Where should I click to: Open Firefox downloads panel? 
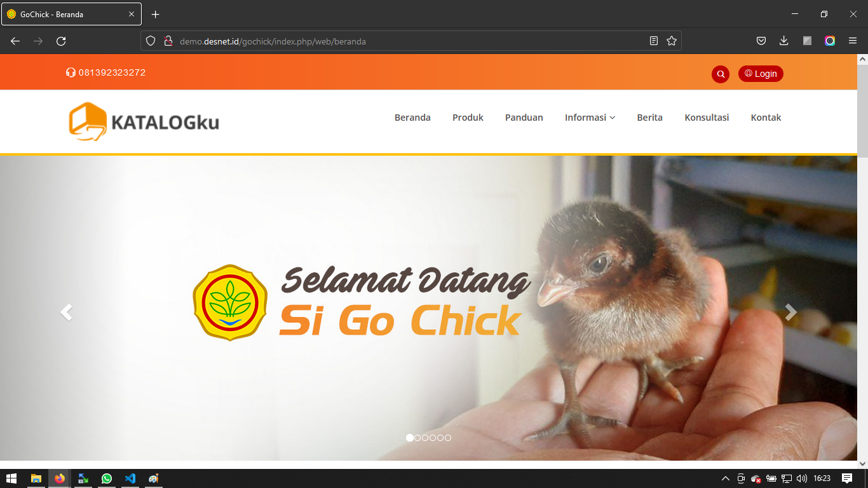pos(784,41)
